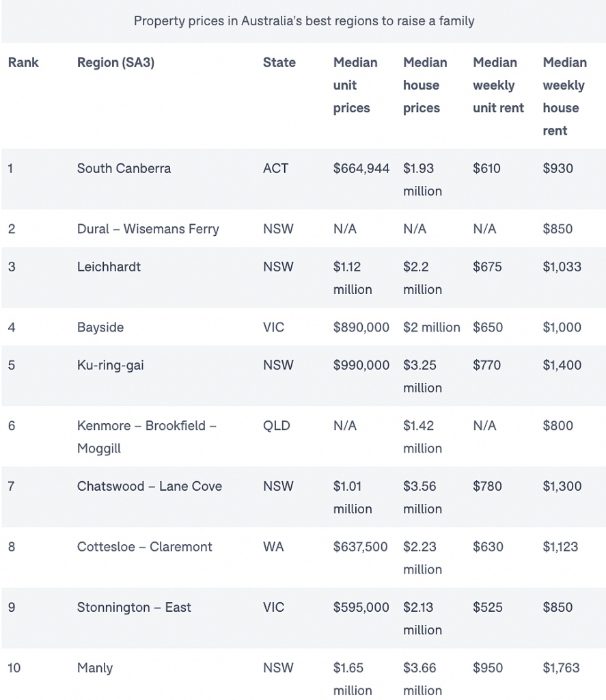Click the Median weekly unit rent header

498,85
